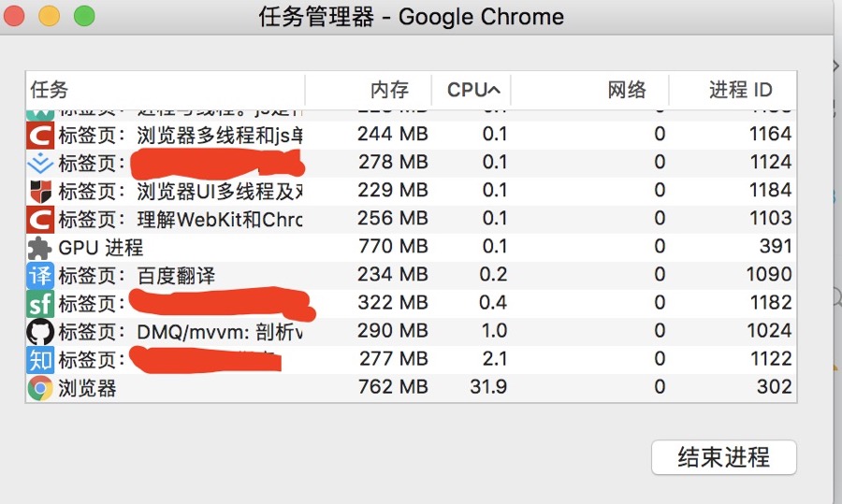
Task: Click the Baidu Translate icon on the 百度翻译 row
Action: [40, 275]
